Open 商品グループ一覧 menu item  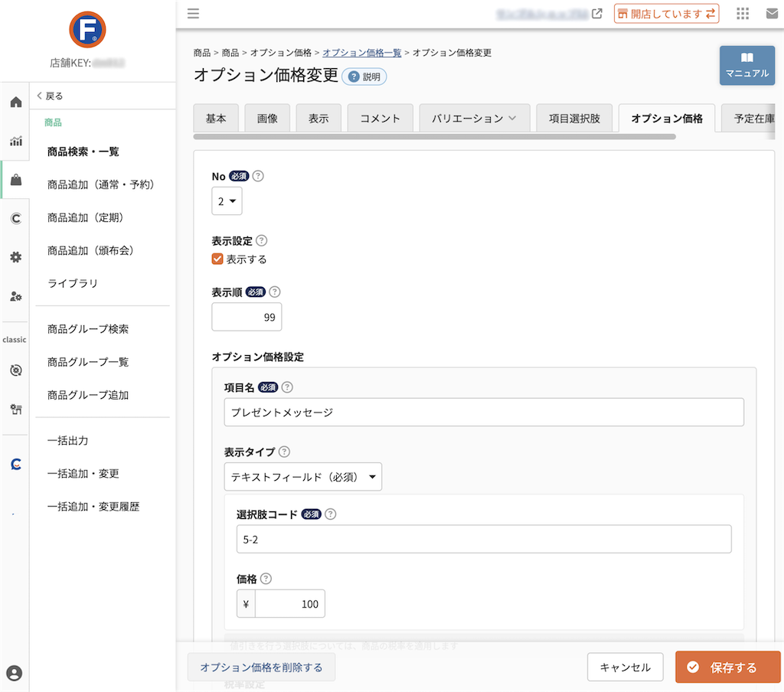pyautogui.click(x=88, y=362)
